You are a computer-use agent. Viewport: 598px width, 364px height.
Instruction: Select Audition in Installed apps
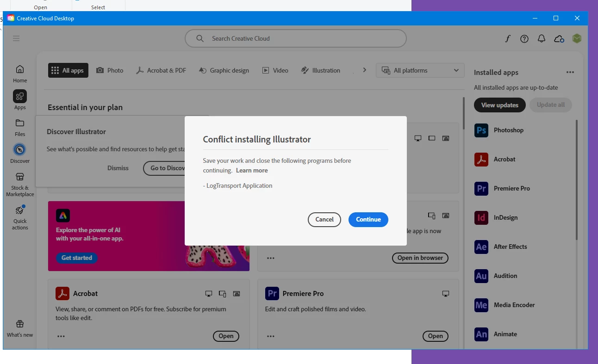tap(496, 276)
